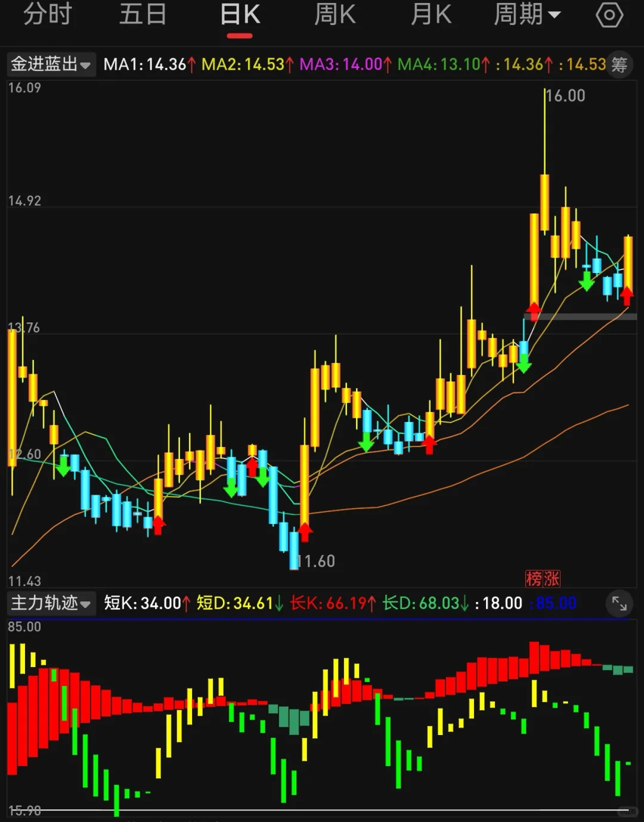
Task: Click the MA1:14.36 value
Action: [150, 64]
